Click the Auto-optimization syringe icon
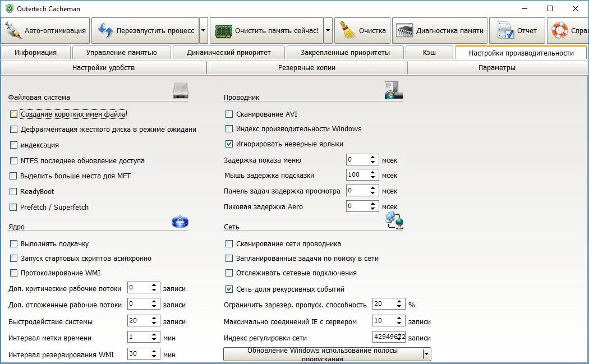Image resolution: width=589 pixels, height=364 pixels. click(x=13, y=30)
